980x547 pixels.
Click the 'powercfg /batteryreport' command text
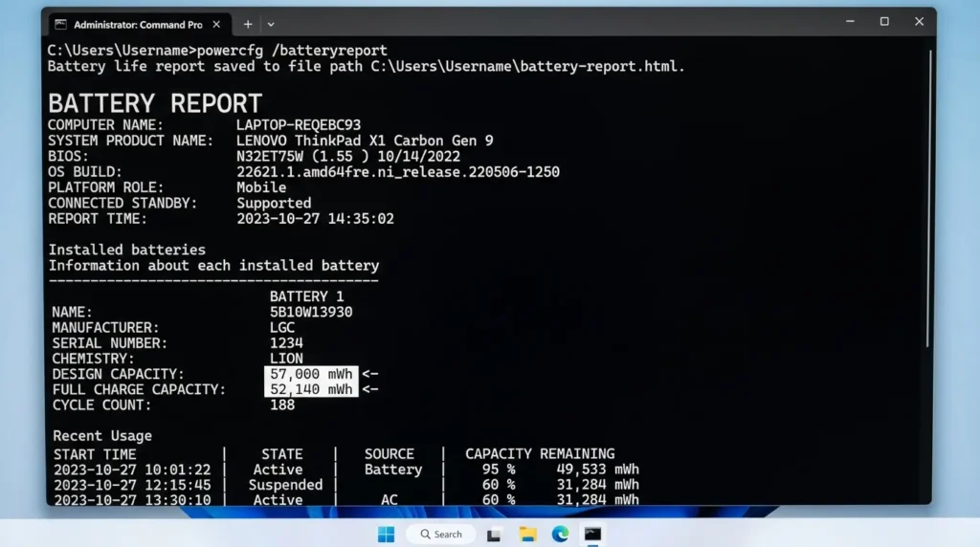click(x=292, y=51)
